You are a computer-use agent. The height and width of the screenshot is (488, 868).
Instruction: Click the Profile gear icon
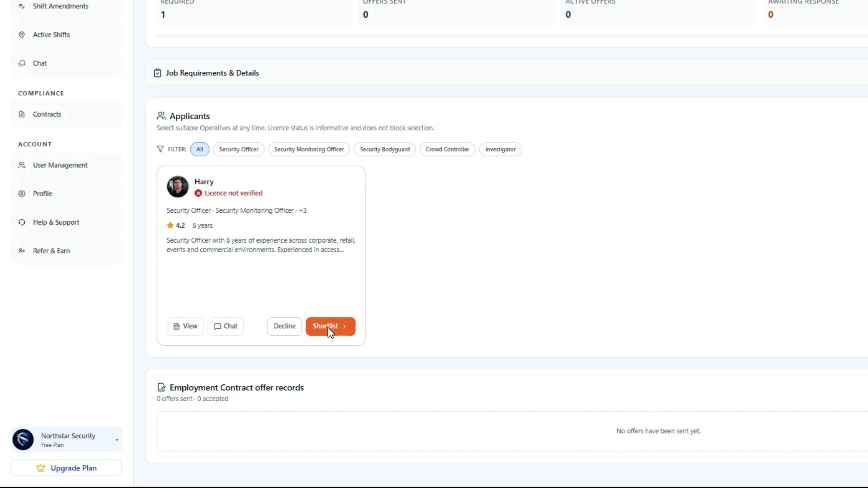[x=22, y=194]
